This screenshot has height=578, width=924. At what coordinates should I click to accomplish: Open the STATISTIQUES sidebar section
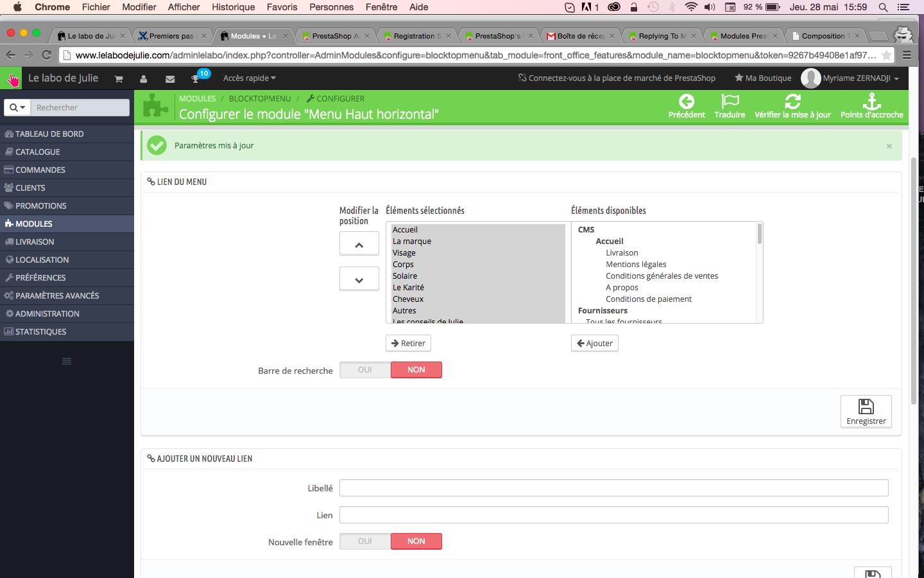point(67,332)
